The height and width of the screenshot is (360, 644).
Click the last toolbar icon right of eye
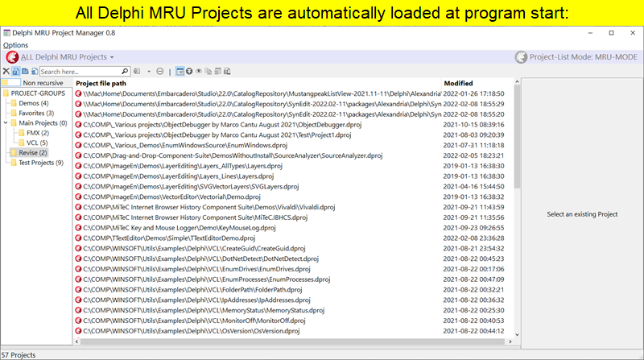(x=226, y=72)
